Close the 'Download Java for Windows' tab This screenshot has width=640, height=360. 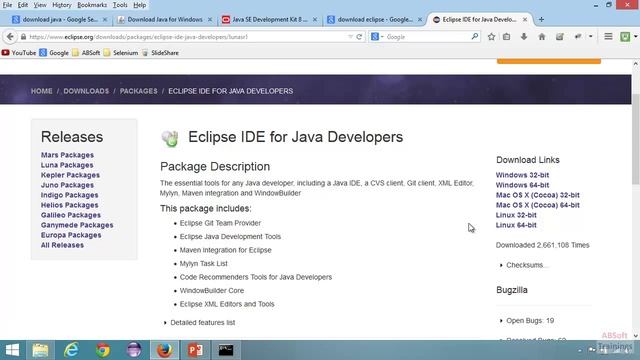pyautogui.click(x=210, y=20)
